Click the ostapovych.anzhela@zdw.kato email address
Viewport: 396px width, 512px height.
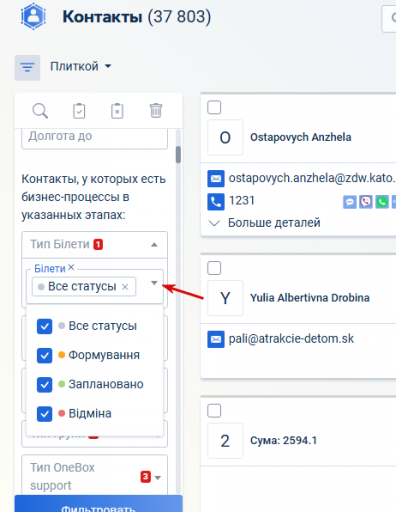coord(312,178)
